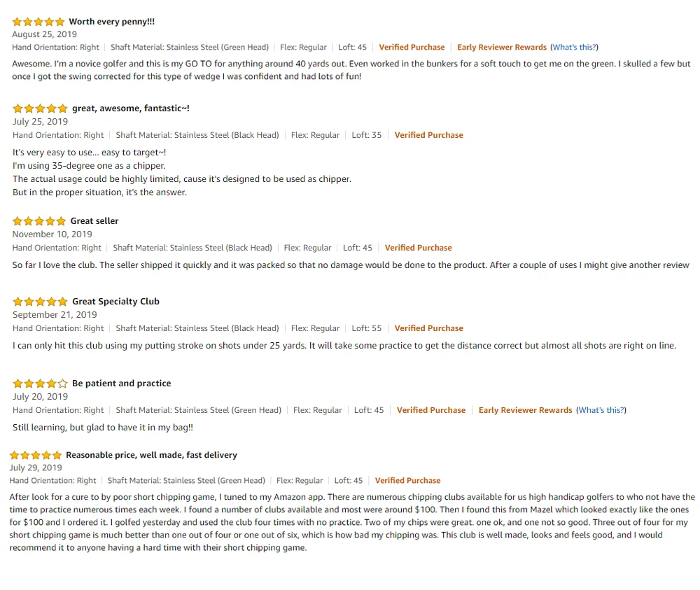Click 'What's this?' in July 20 review
This screenshot has width=700, height=590.
(x=601, y=410)
